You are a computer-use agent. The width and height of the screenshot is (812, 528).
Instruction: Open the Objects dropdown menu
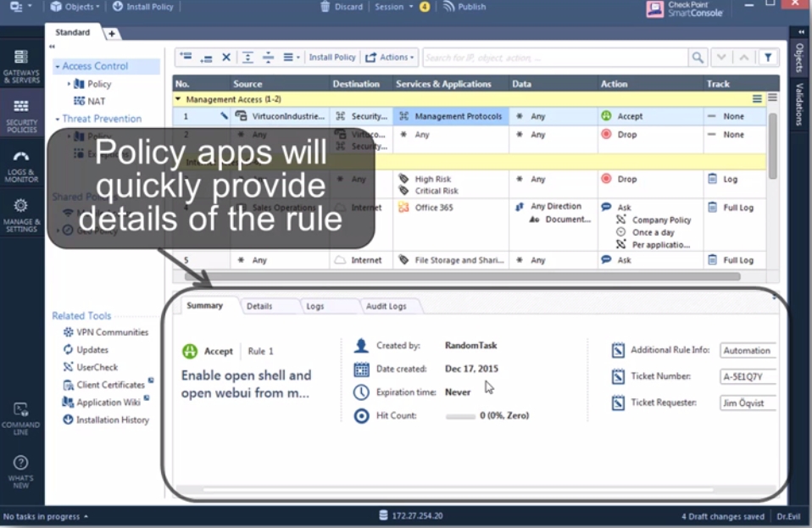75,7
